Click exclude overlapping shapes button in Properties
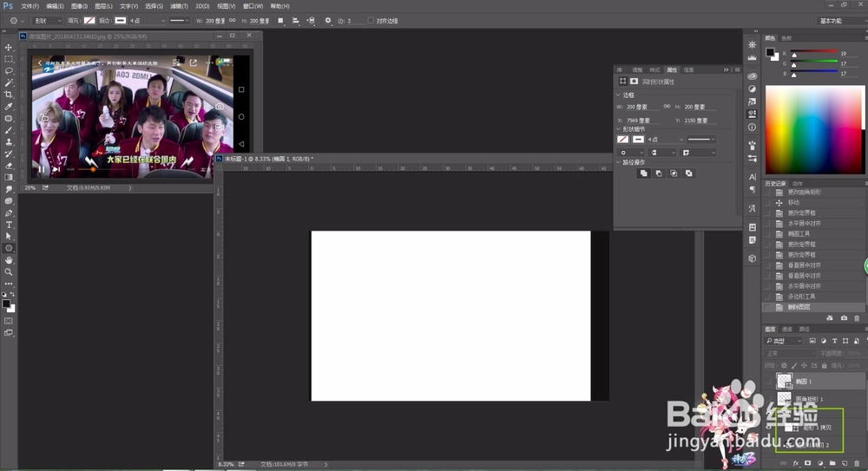This screenshot has width=868, height=471. [688, 173]
